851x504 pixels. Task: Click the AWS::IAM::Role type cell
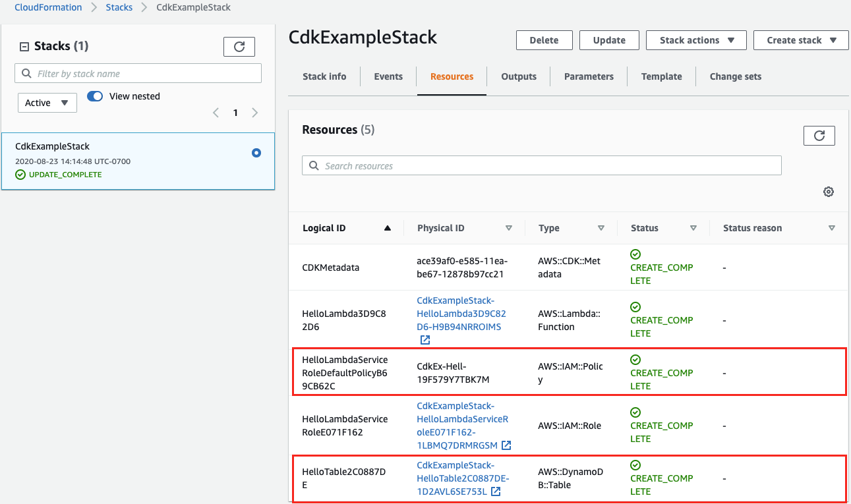click(570, 426)
